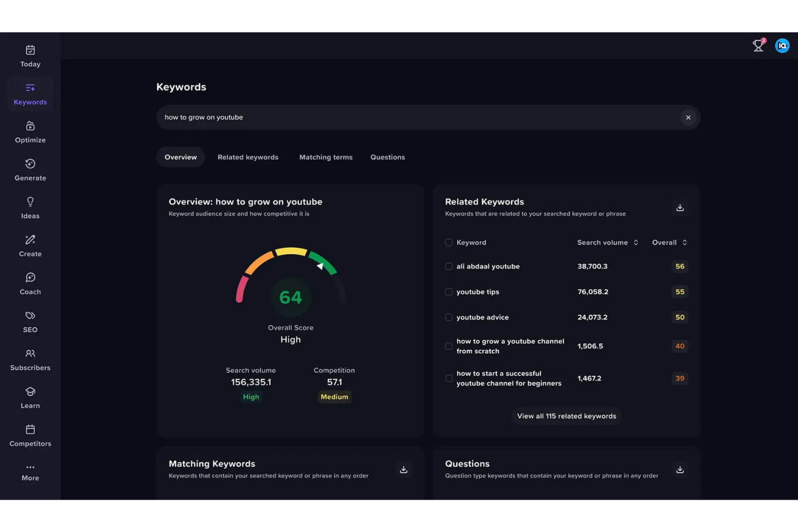Download the Questions keyword data
This screenshot has width=798, height=532.
[x=680, y=469]
